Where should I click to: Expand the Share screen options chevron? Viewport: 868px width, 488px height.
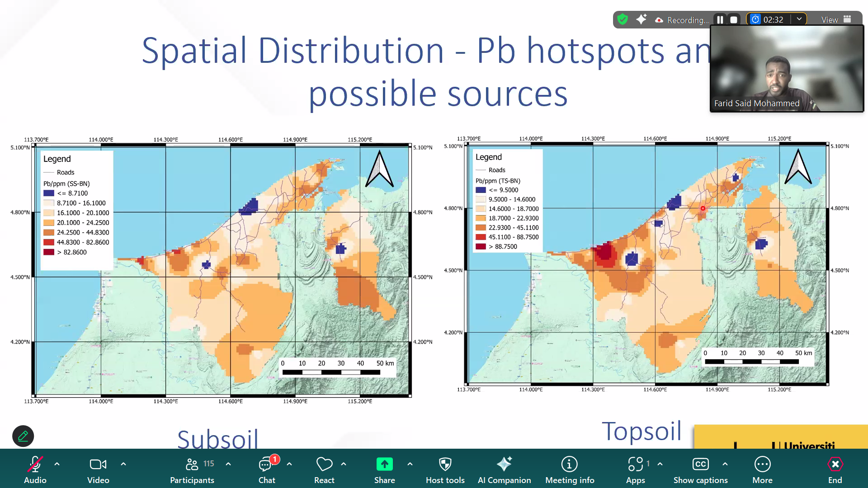[410, 464]
